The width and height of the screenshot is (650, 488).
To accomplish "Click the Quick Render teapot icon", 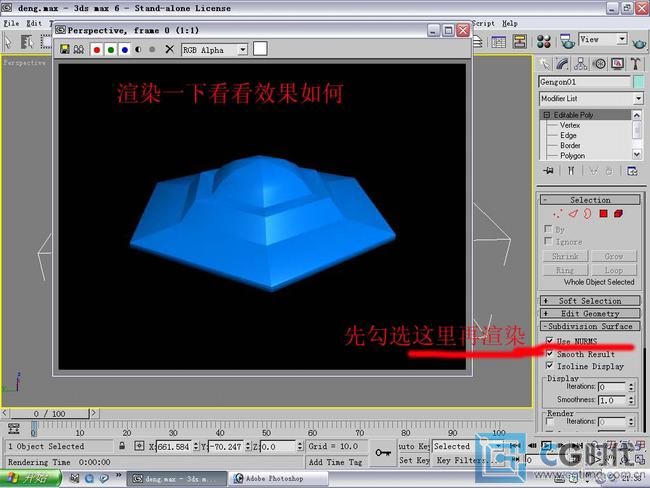I will [639, 42].
